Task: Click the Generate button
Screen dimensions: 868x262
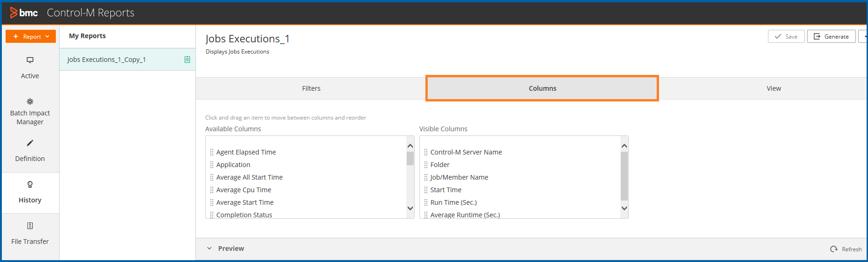Action: 831,36
